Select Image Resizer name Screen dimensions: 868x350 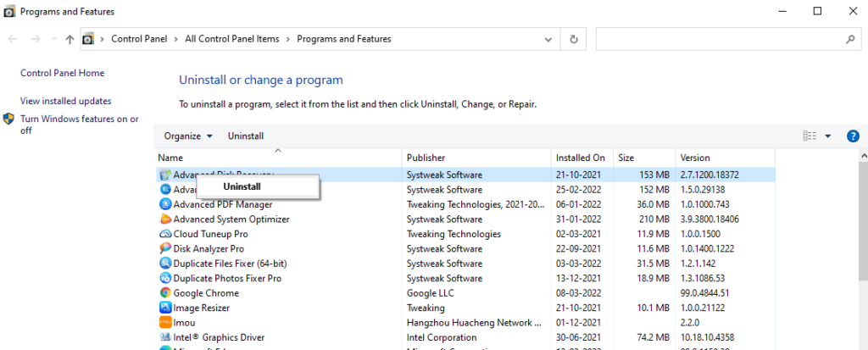(202, 308)
